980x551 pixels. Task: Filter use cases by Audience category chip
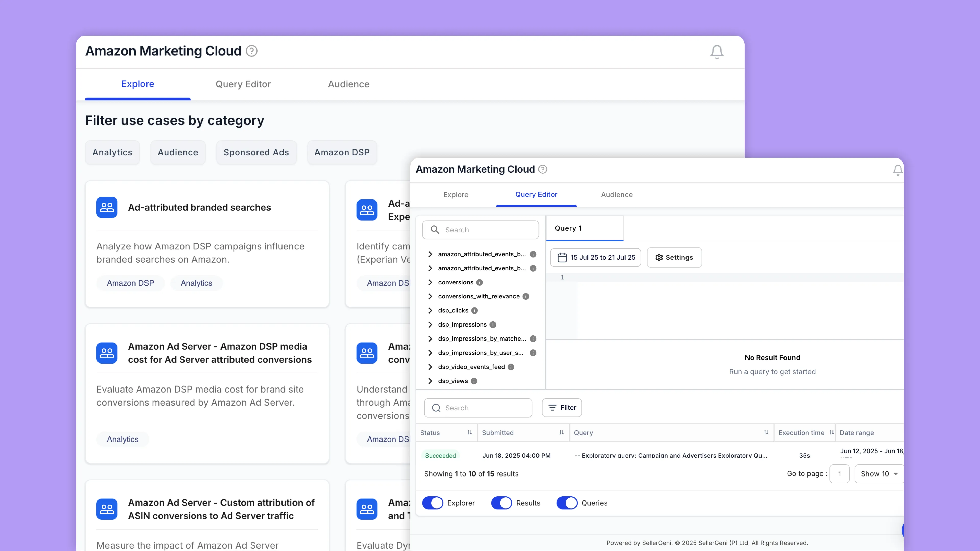coord(178,152)
